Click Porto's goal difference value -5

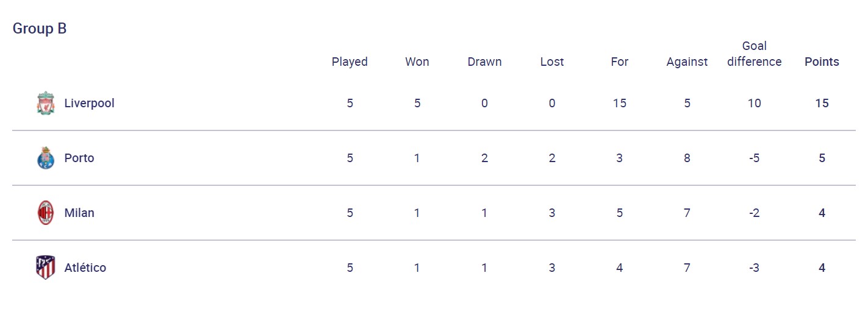[x=754, y=158]
